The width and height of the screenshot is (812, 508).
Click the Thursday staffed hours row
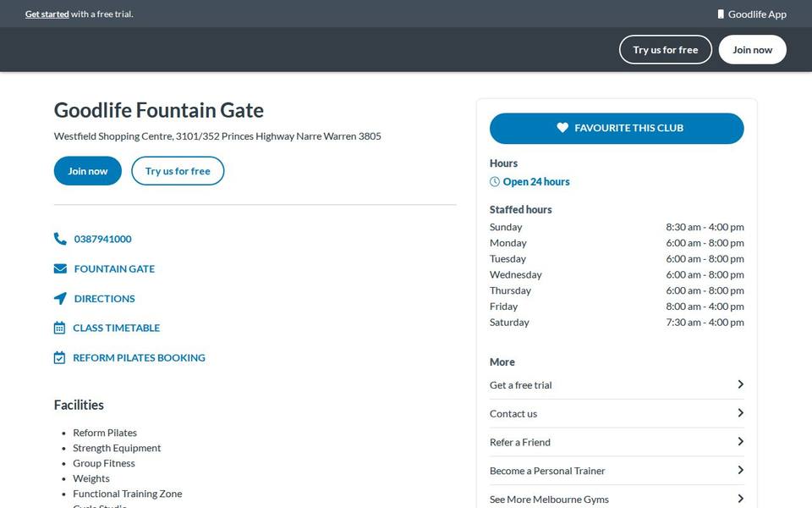coord(617,290)
